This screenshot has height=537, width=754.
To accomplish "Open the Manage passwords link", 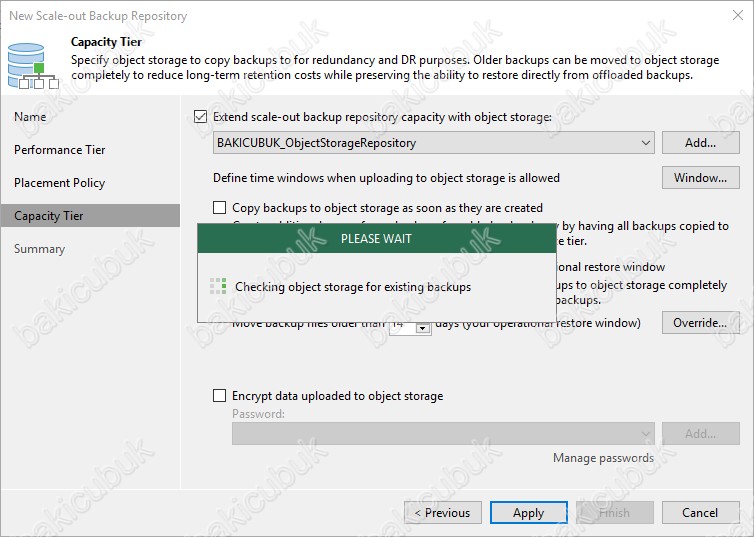I will [x=603, y=458].
